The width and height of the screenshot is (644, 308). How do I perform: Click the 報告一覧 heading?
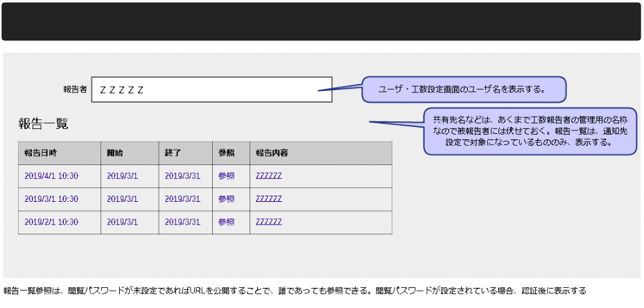43,123
